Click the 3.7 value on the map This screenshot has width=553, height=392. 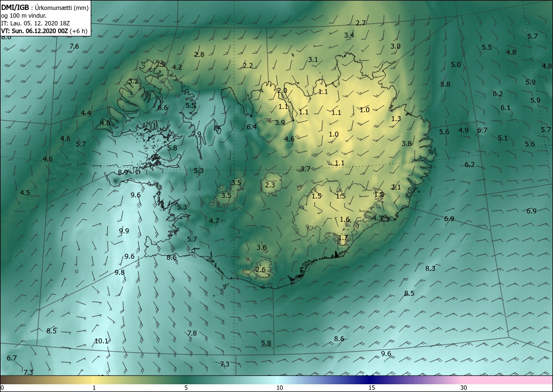click(305, 169)
